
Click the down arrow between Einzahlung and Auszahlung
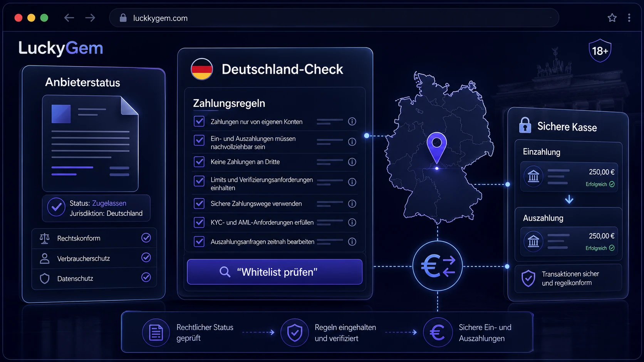pyautogui.click(x=569, y=199)
